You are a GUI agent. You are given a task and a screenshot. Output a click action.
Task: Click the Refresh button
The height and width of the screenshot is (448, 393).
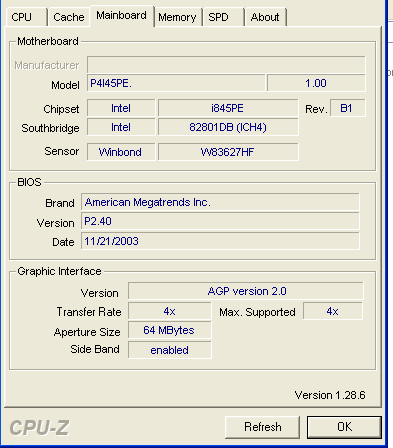[x=263, y=427]
